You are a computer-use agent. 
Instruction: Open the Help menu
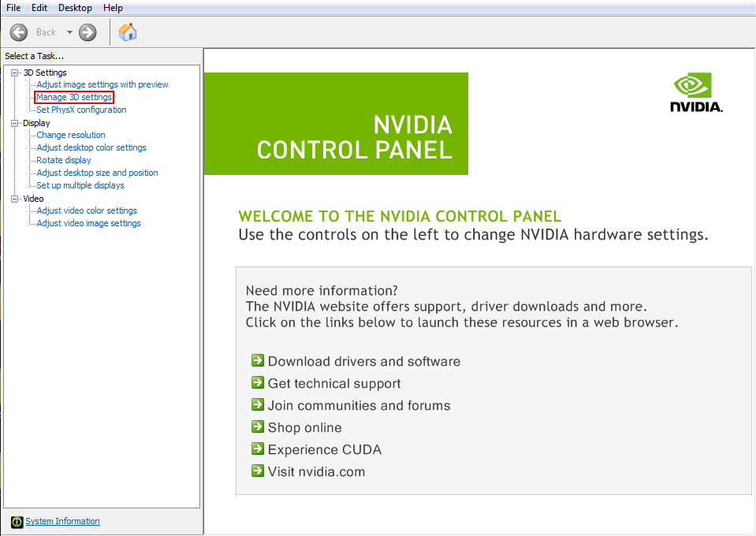click(113, 8)
